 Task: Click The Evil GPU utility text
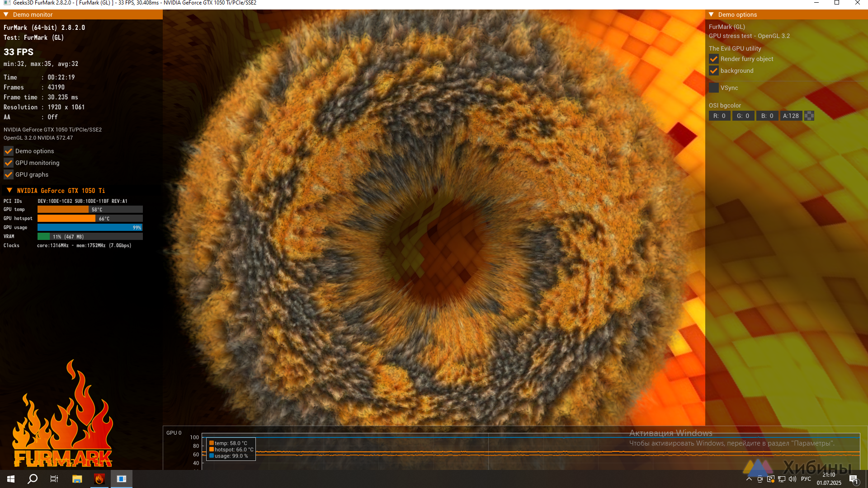click(735, 49)
